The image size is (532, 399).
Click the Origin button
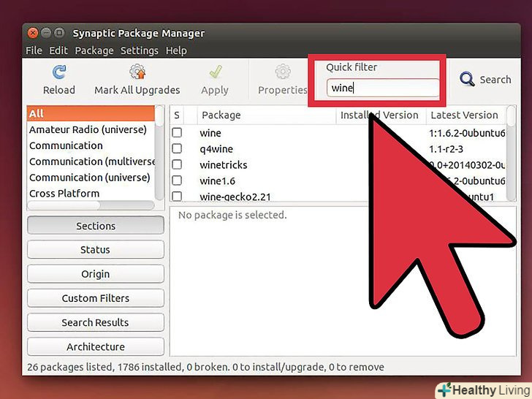pyautogui.click(x=96, y=274)
